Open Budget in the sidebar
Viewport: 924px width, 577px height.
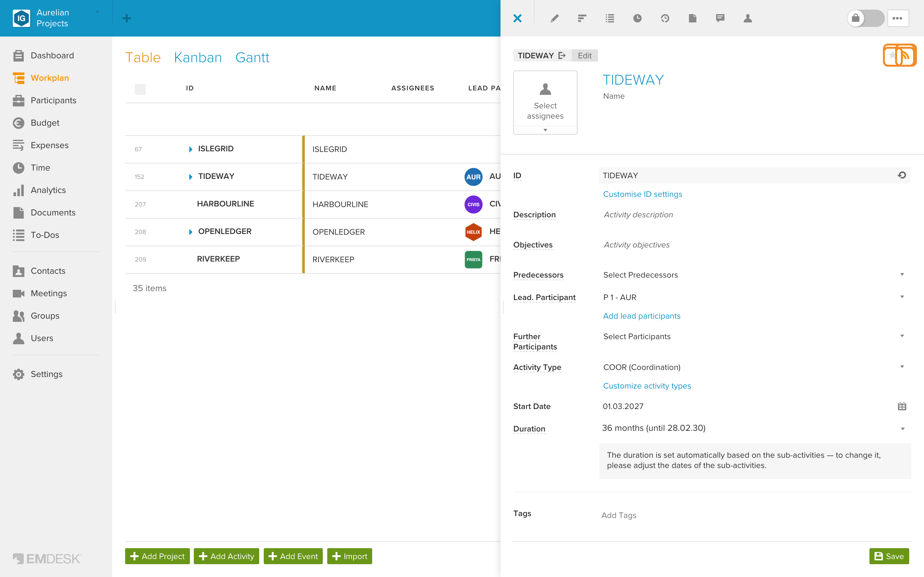(45, 123)
